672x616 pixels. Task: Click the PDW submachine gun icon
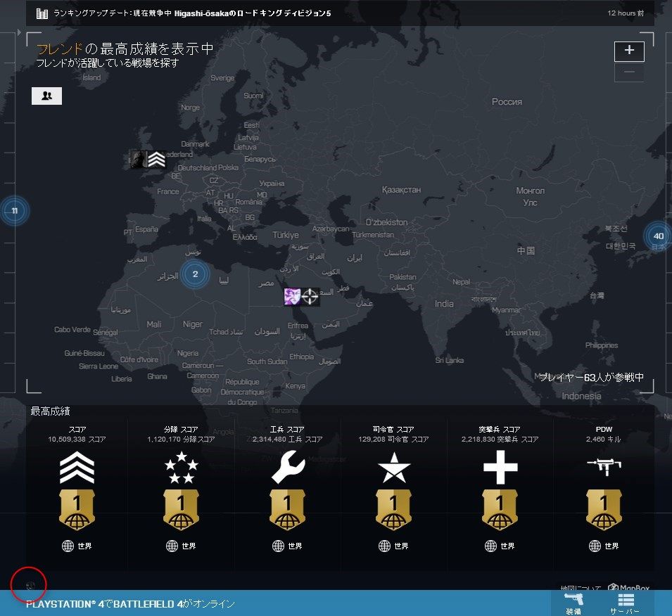604,466
